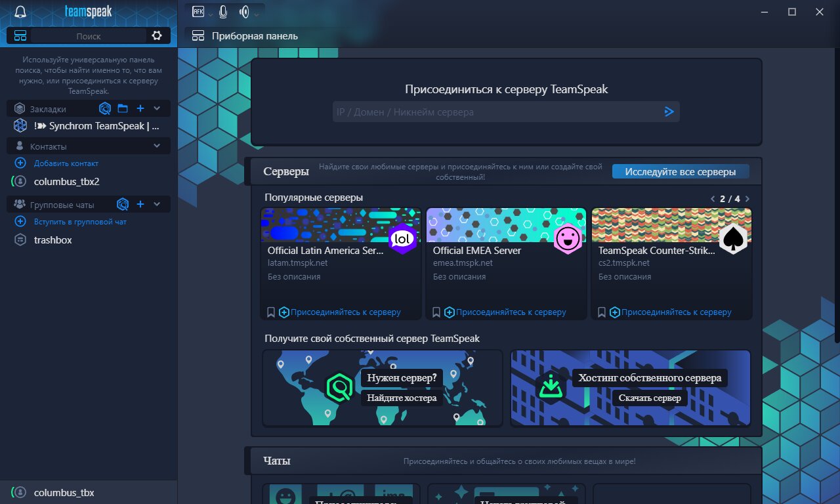Image resolution: width=840 pixels, height=504 pixels.
Task: Open the trashbox group chat
Action: (x=53, y=240)
